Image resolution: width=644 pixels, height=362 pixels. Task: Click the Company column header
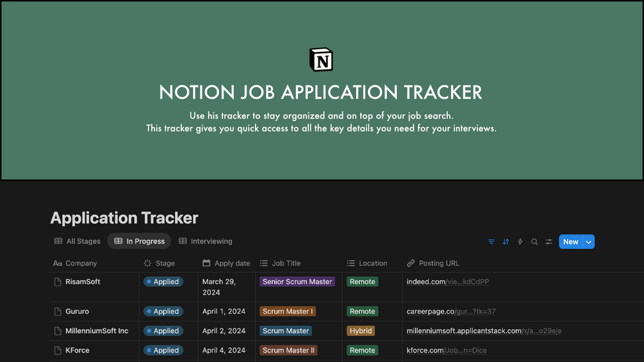tap(75, 263)
